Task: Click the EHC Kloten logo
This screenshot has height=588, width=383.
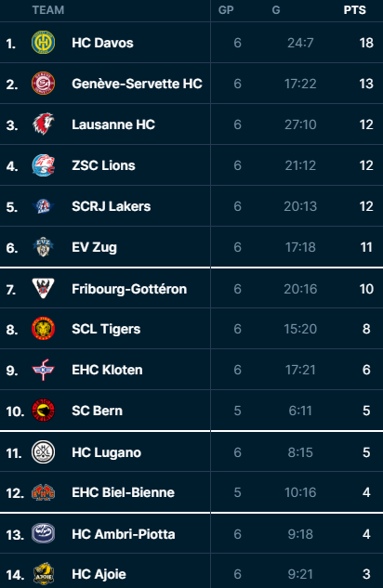Action: click(x=43, y=370)
